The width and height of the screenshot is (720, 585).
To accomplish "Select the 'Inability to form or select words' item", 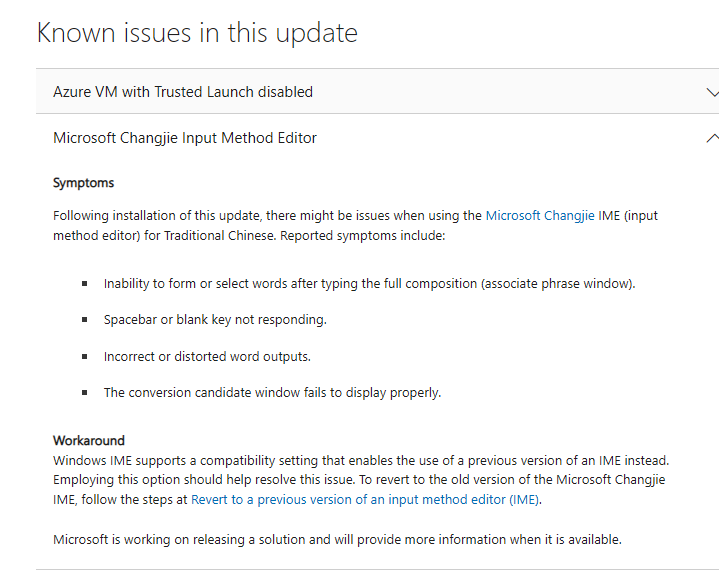I will 370,284.
